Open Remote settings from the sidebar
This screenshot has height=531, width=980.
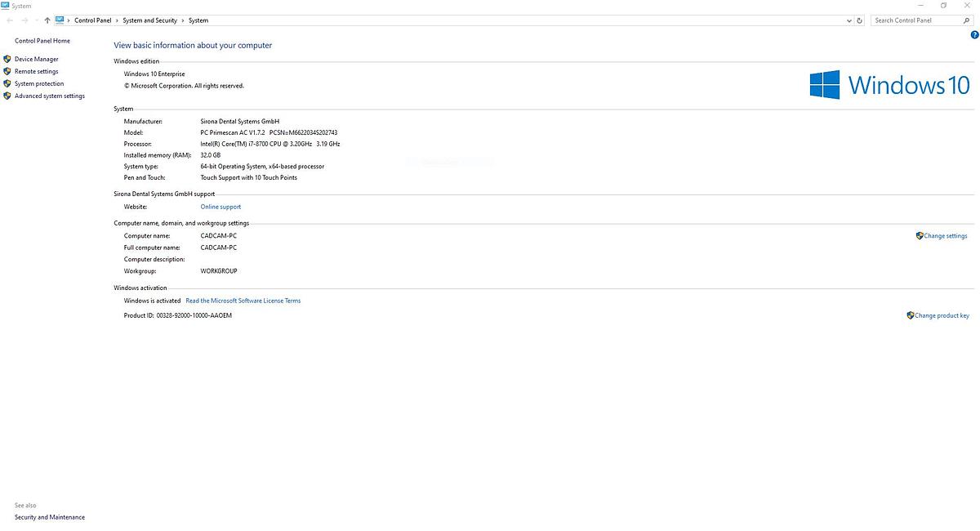[x=36, y=71]
